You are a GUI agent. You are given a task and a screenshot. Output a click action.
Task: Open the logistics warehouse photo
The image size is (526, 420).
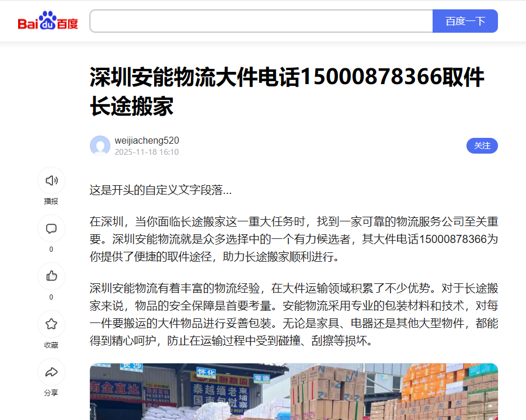294,391
